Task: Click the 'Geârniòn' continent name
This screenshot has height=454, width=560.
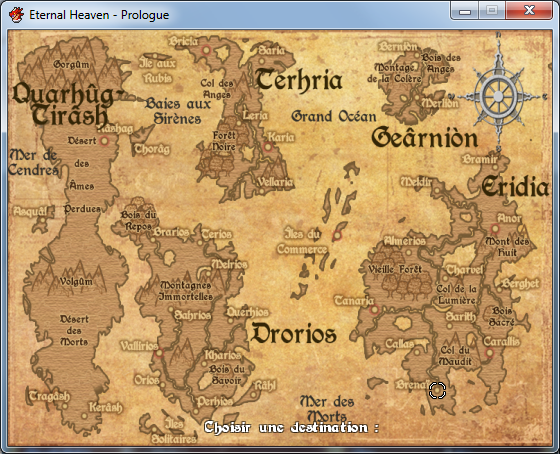Action: [425, 138]
